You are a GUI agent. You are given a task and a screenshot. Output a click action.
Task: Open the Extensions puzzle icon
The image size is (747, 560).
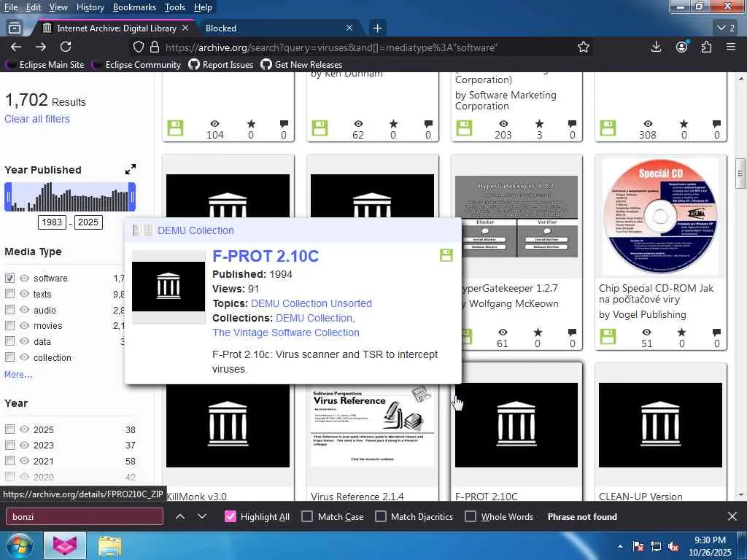[x=706, y=47]
